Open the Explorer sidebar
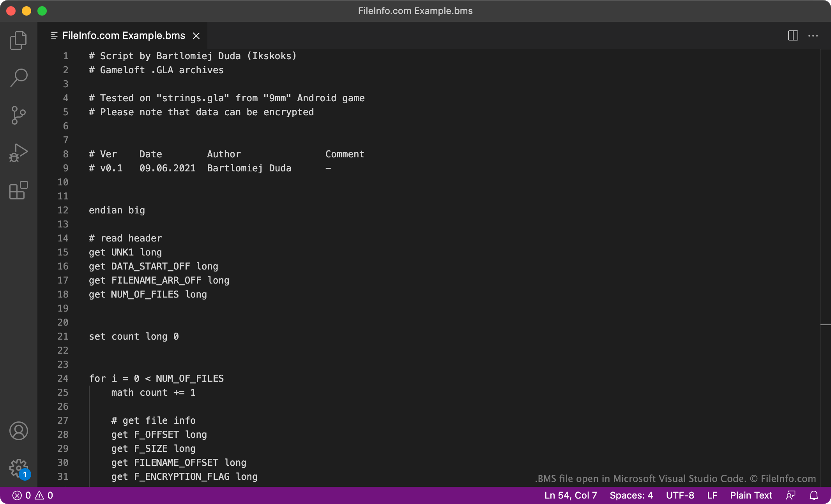 pyautogui.click(x=18, y=40)
